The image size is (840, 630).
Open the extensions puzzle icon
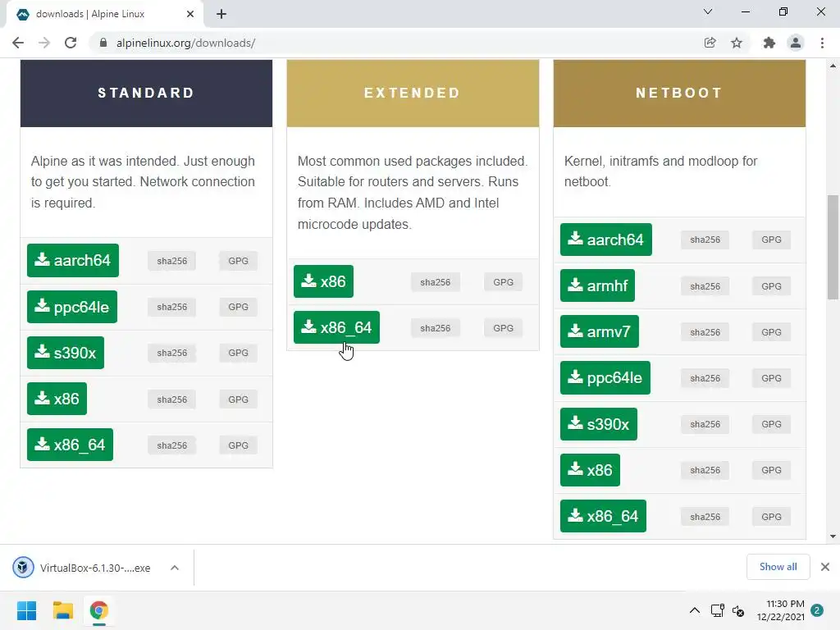[x=769, y=43]
